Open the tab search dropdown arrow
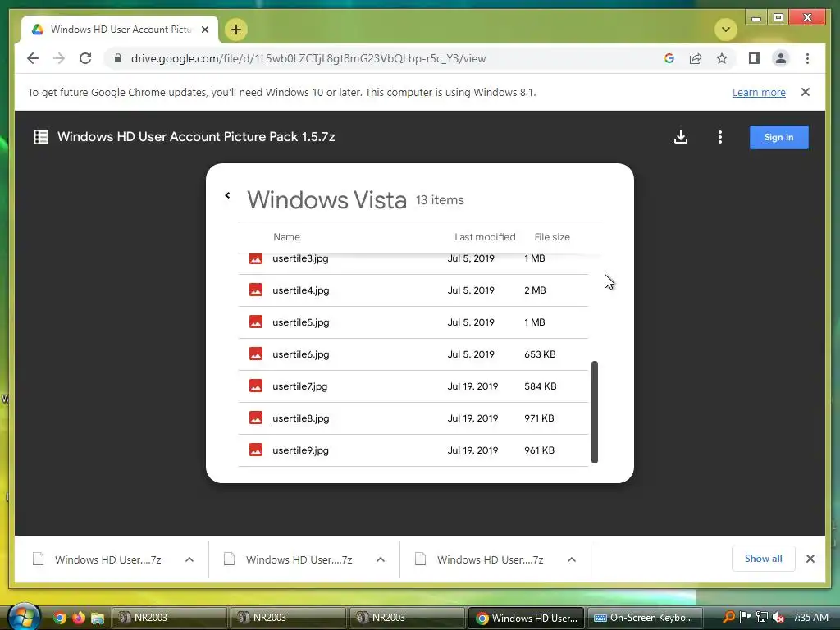Image resolution: width=840 pixels, height=630 pixels. pos(726,30)
